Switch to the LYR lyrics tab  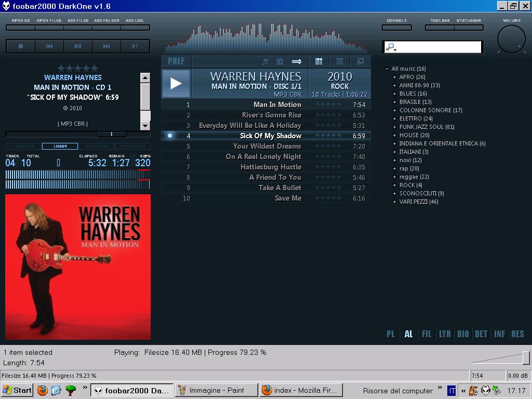coord(445,334)
